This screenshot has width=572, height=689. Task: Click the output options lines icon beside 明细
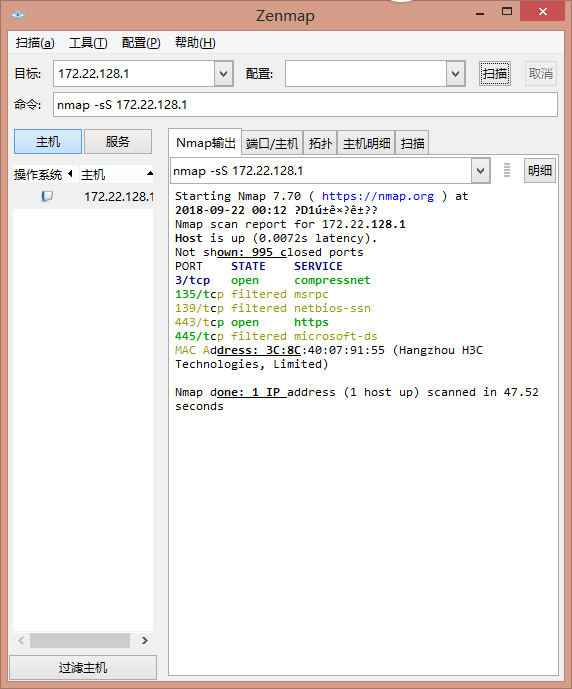pos(507,170)
